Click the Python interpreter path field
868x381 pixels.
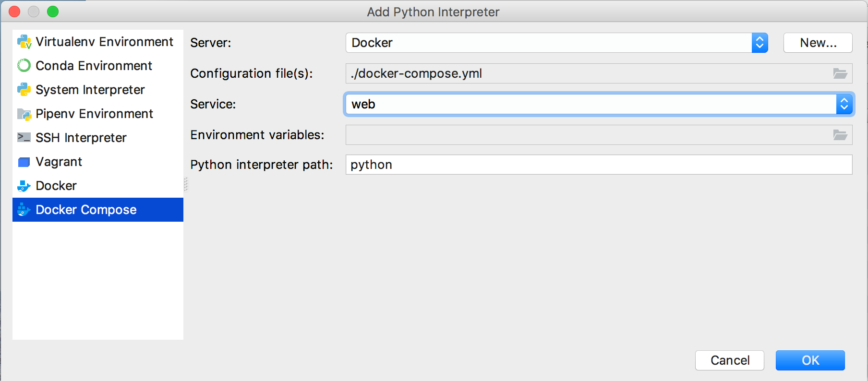click(599, 165)
